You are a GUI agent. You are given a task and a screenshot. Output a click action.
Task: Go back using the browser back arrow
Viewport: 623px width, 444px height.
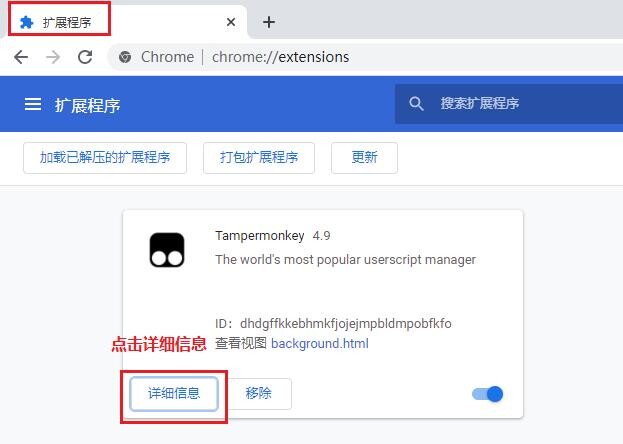point(21,57)
